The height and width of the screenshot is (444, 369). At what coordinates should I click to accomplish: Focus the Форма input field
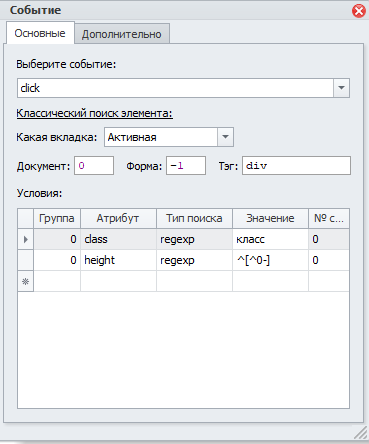(186, 165)
